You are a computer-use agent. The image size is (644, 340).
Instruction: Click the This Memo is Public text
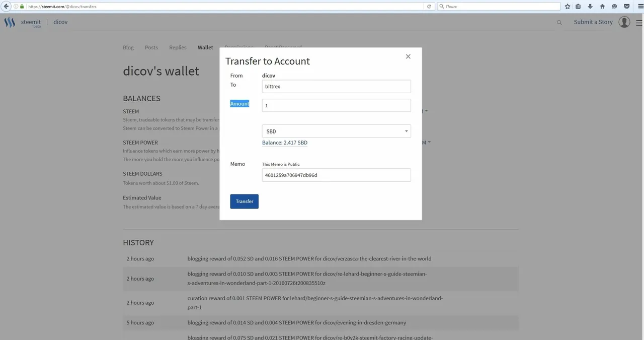pos(281,164)
